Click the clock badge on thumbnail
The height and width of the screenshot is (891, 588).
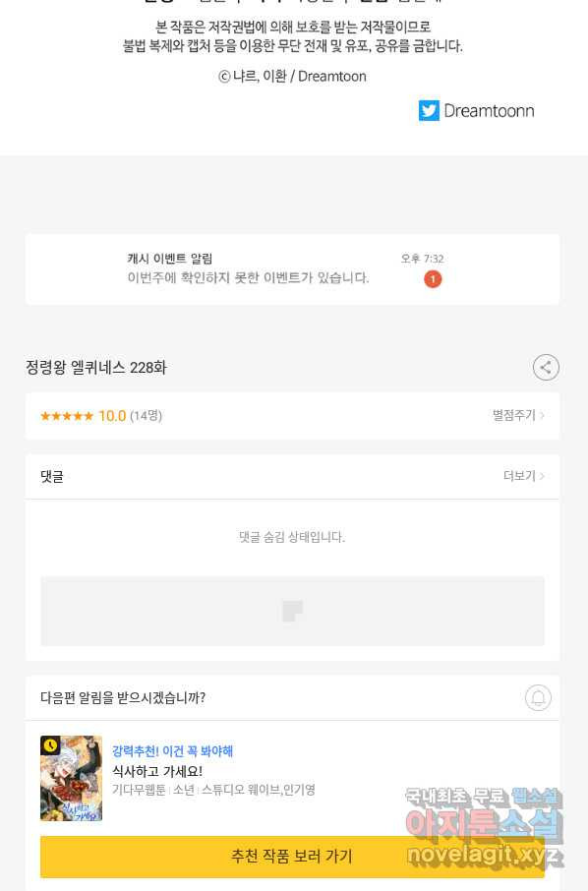coord(50,745)
